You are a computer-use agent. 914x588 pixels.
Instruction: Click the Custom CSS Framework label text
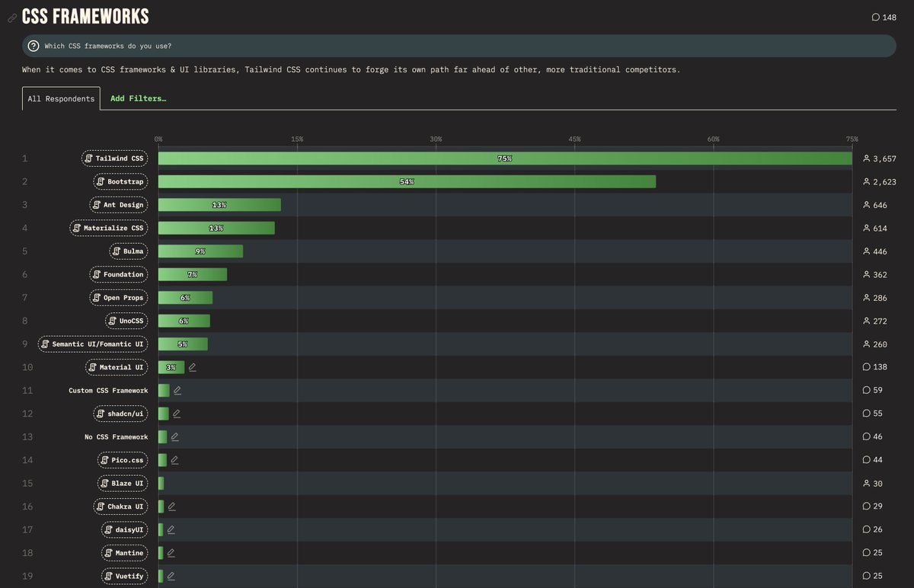click(108, 391)
